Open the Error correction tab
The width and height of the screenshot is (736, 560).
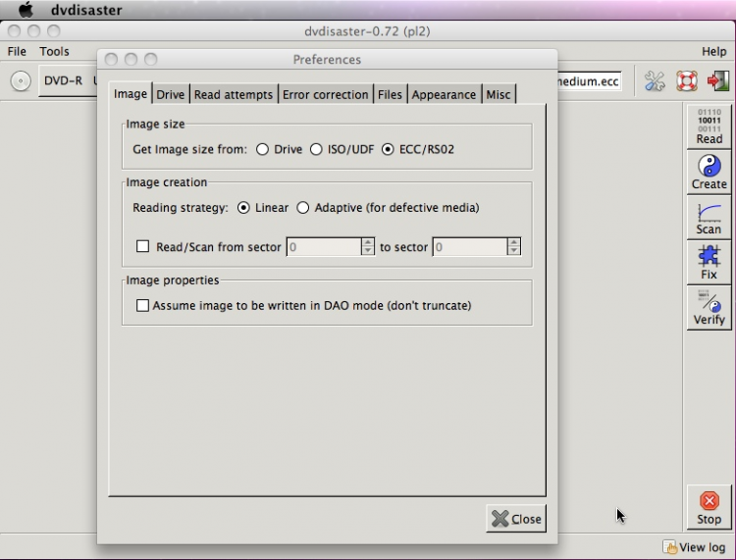click(x=325, y=94)
